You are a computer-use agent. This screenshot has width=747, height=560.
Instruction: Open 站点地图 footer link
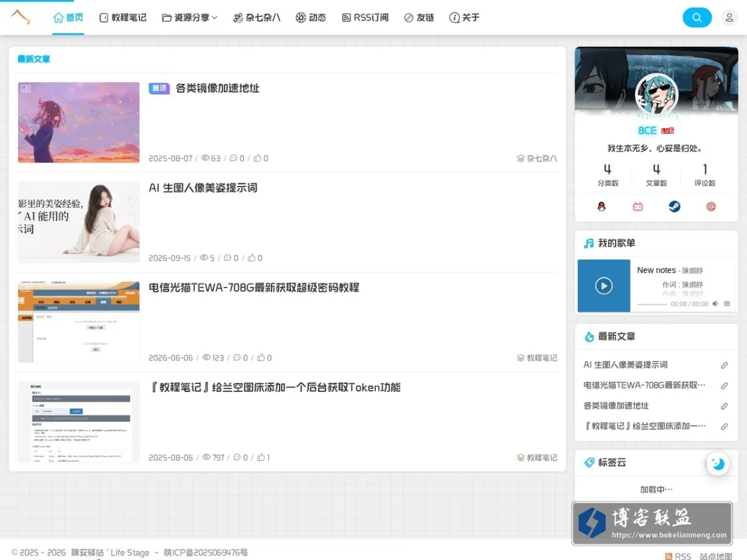pyautogui.click(x=716, y=556)
